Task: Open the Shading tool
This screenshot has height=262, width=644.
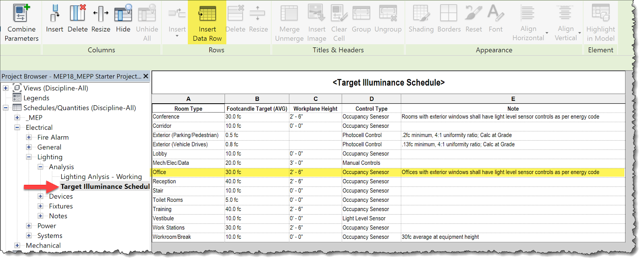Action: click(x=421, y=18)
